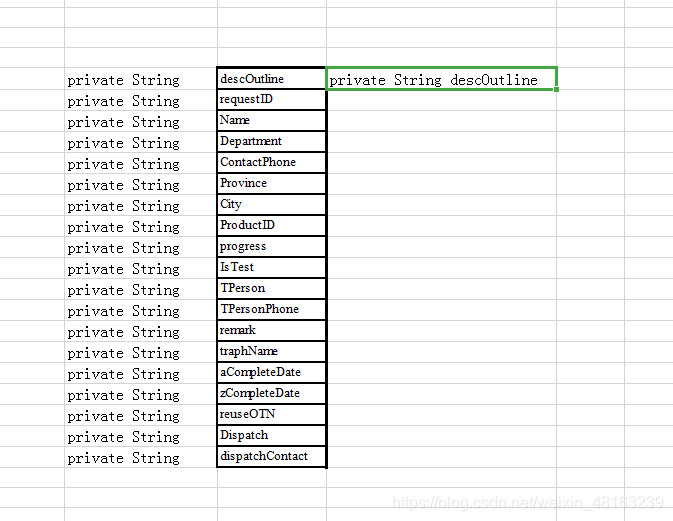
Task: Select 'private String' cell beside dispatchContact
Action: [x=141, y=457]
